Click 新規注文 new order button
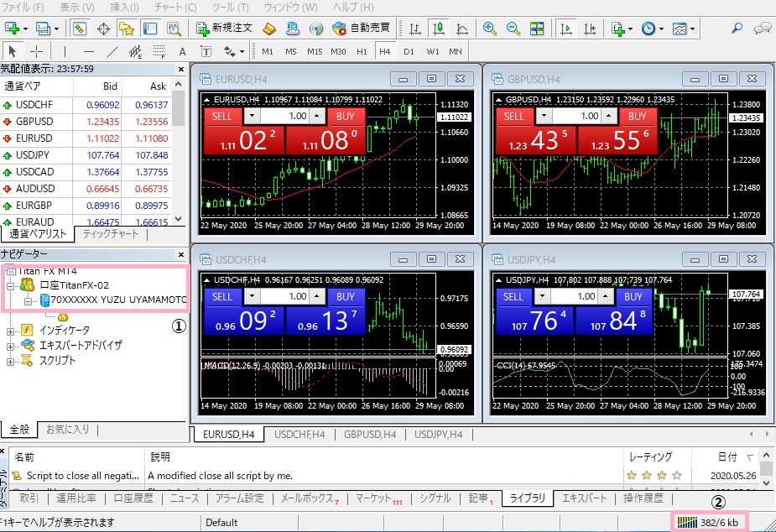Viewport: 776px width, 532px height. click(224, 29)
